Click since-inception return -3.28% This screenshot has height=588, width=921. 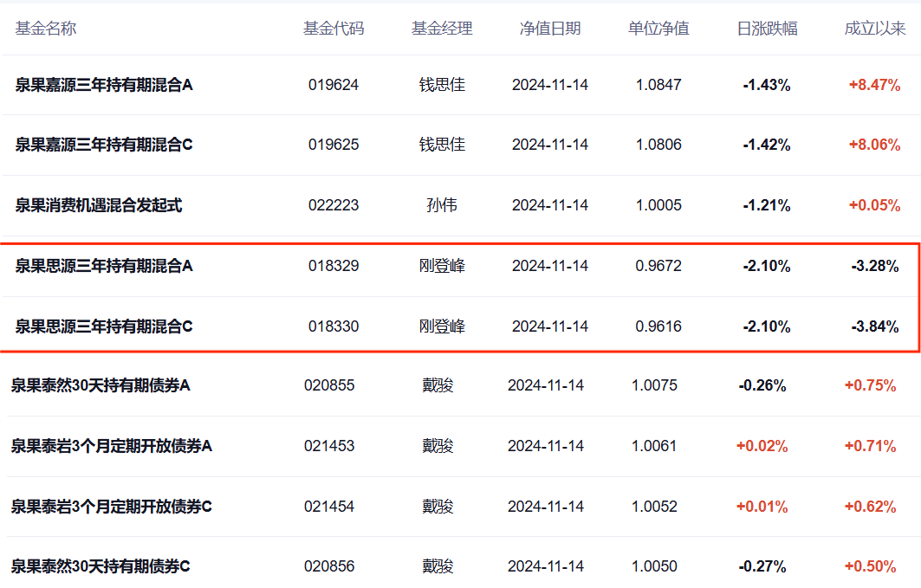pos(875,266)
